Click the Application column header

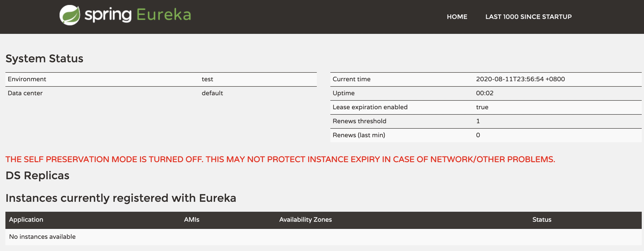coord(26,220)
